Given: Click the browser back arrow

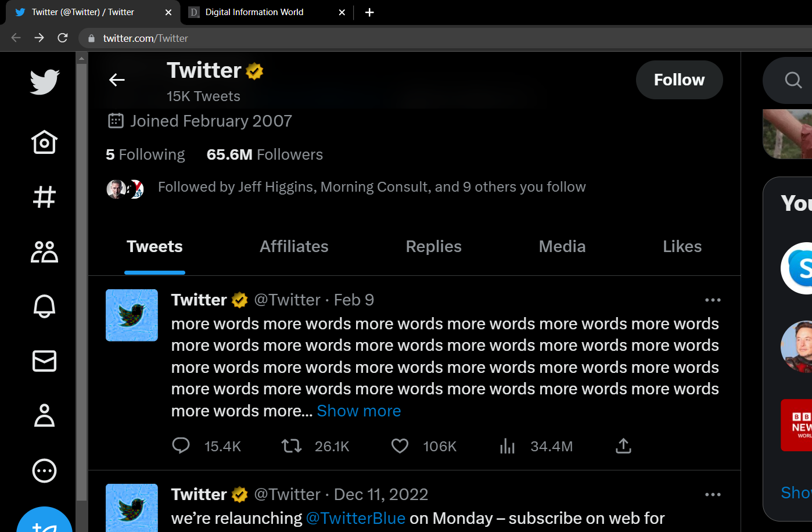Looking at the screenshot, I should [x=16, y=38].
